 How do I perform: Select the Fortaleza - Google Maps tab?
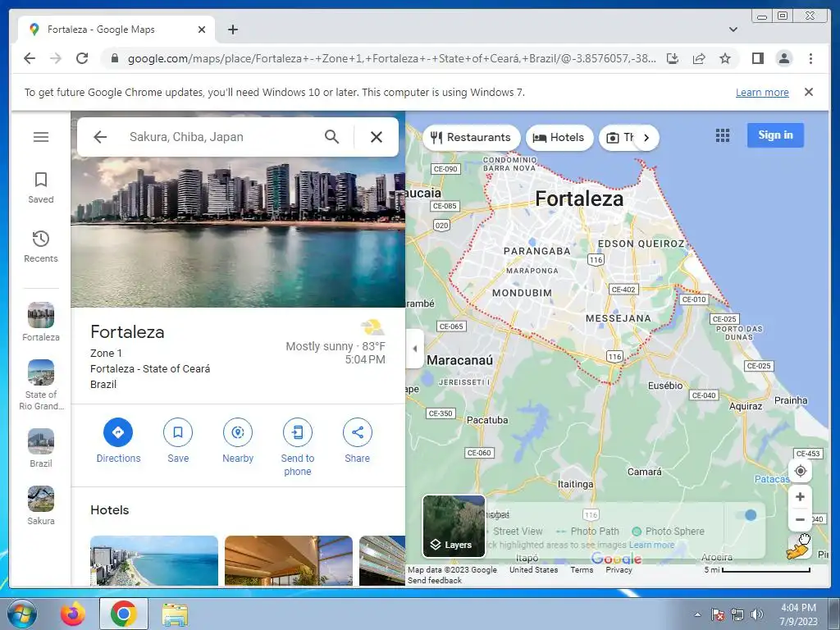point(116,30)
